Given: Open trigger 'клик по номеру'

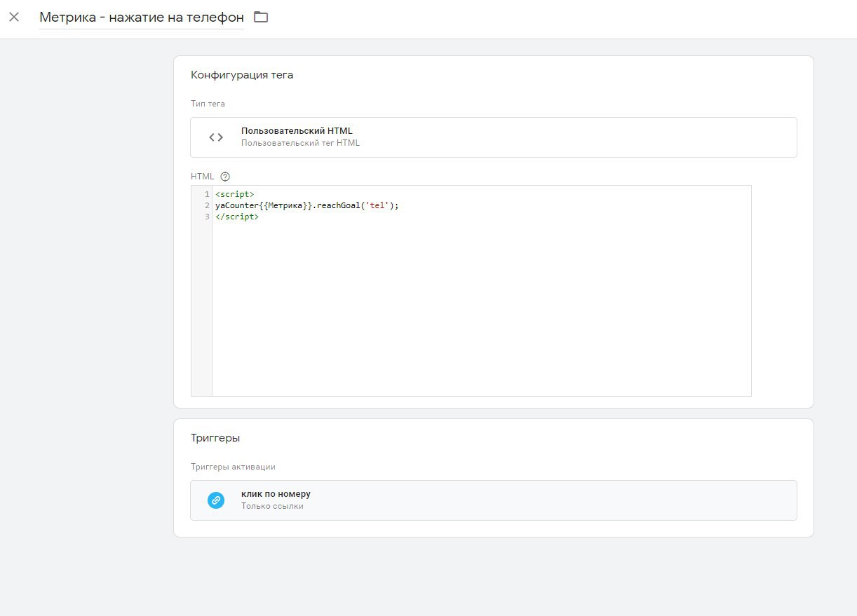Looking at the screenshot, I should click(494, 500).
